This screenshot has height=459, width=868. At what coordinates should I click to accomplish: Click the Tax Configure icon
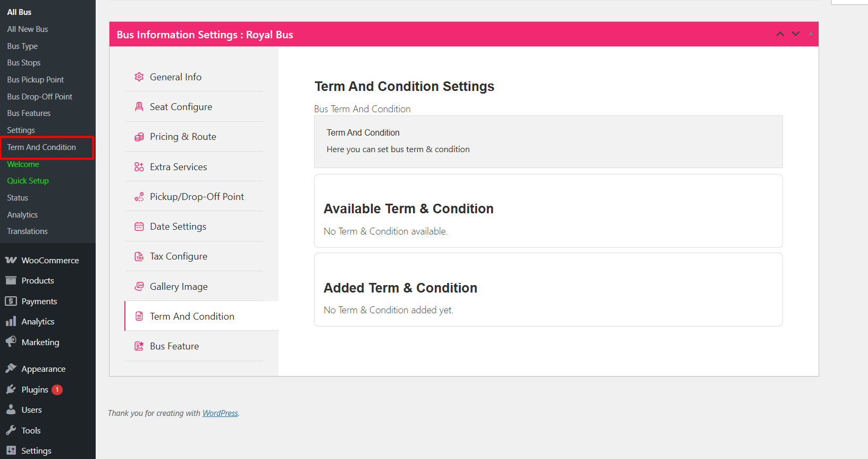[139, 256]
